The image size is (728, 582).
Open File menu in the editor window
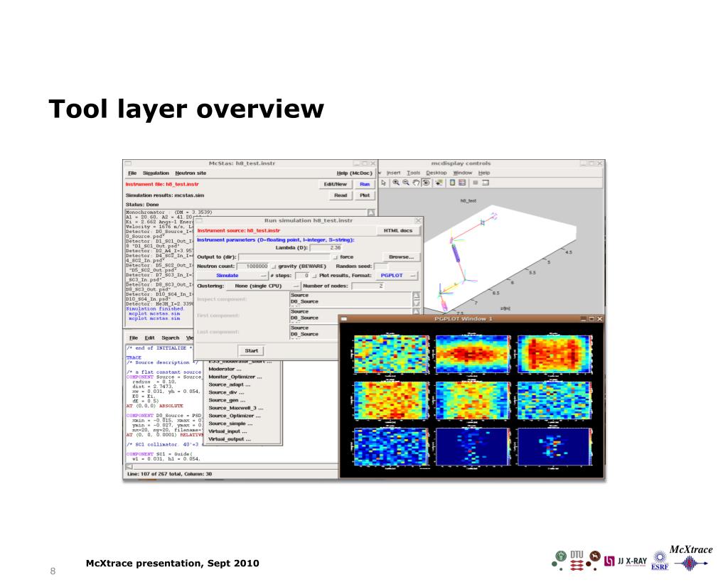point(134,338)
